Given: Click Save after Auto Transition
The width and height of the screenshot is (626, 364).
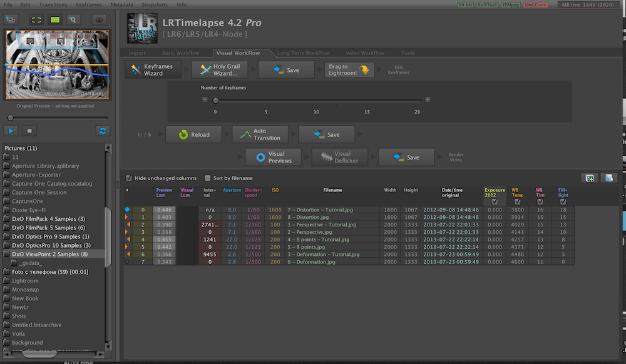Looking at the screenshot, I should point(327,134).
